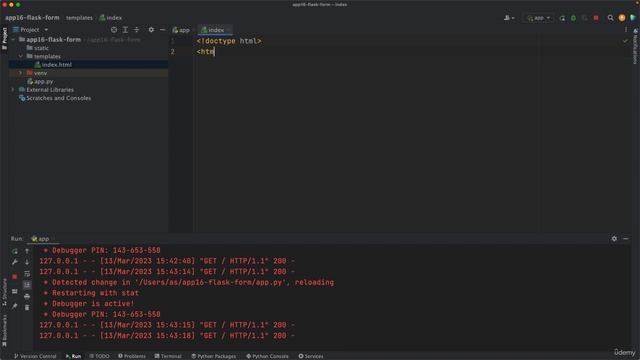Screen dimensions: 640x360
Task: Click the Select Opened File locate icon
Action: point(114,30)
